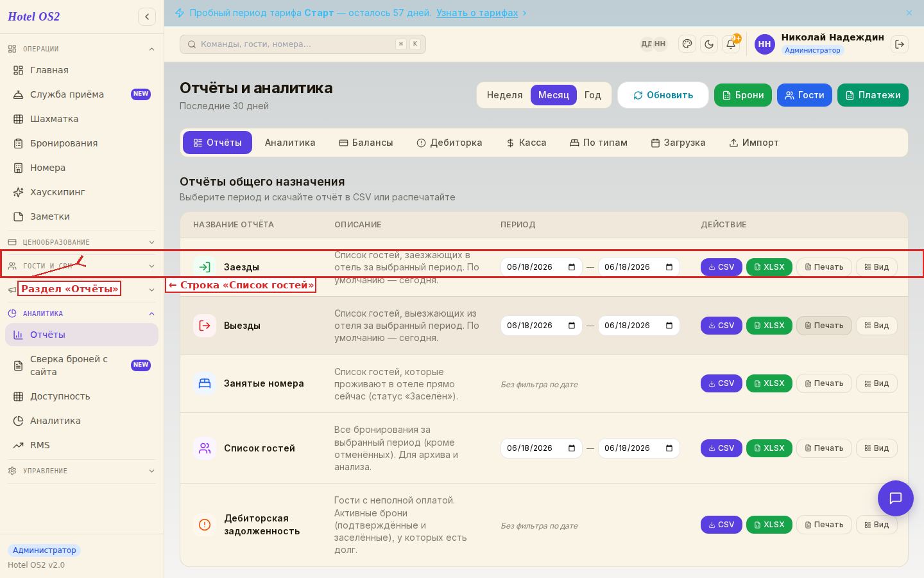Click the Список гостей report icon
924x578 pixels.
coord(205,448)
